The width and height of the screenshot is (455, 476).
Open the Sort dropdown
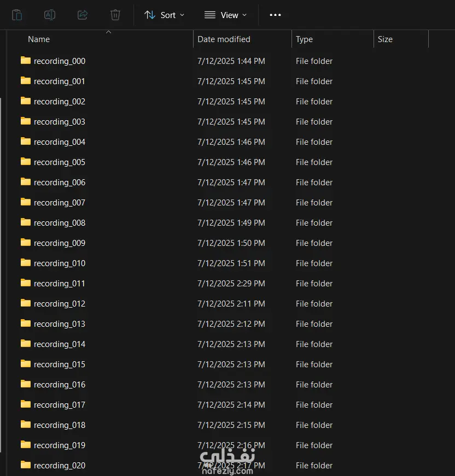point(164,15)
